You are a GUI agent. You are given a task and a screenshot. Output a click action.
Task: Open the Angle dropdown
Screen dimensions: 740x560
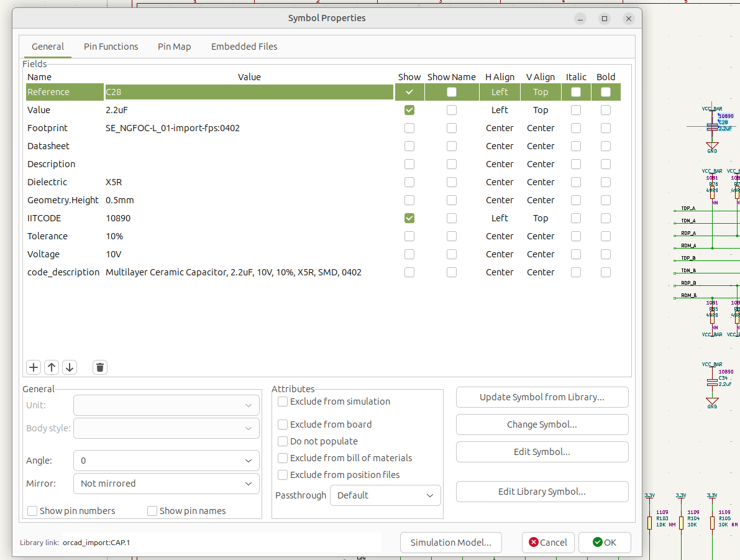(167, 461)
